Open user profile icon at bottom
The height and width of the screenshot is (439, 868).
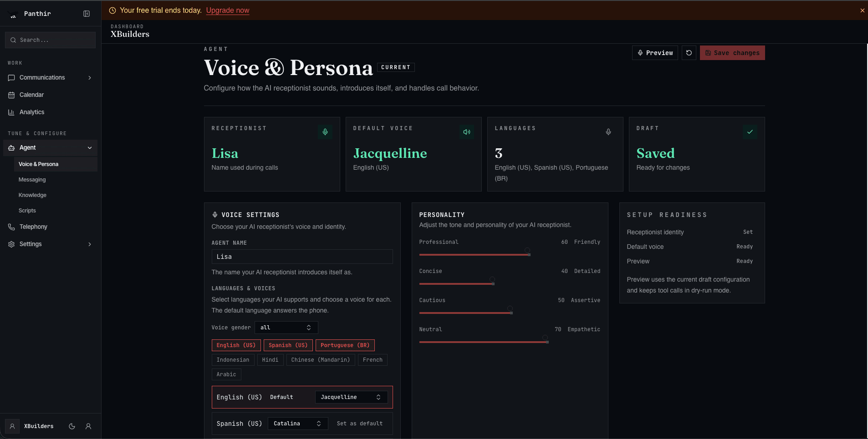tap(88, 426)
